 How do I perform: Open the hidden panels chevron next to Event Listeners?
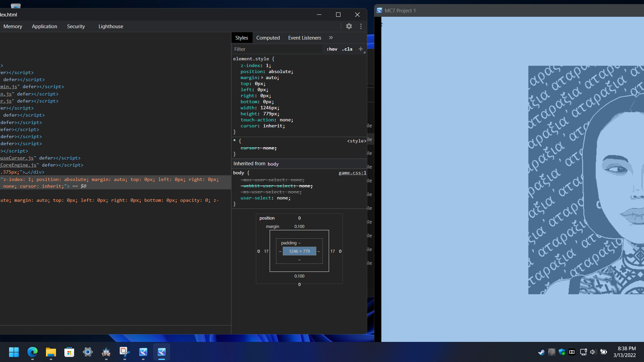pyautogui.click(x=331, y=38)
